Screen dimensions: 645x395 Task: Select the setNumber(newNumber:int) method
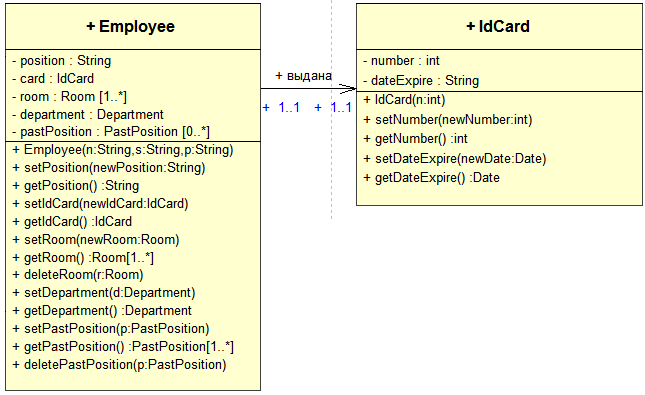pyautogui.click(x=448, y=120)
